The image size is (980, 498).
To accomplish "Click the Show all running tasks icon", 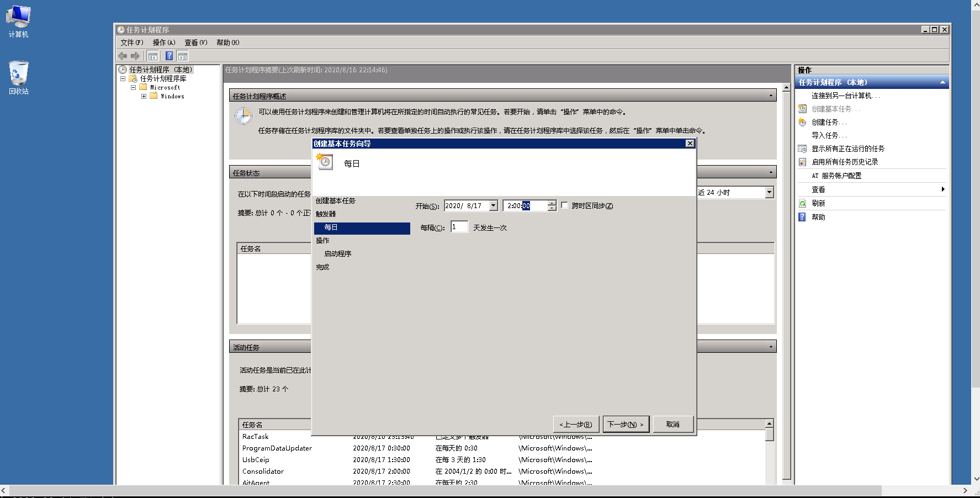I will coord(803,149).
